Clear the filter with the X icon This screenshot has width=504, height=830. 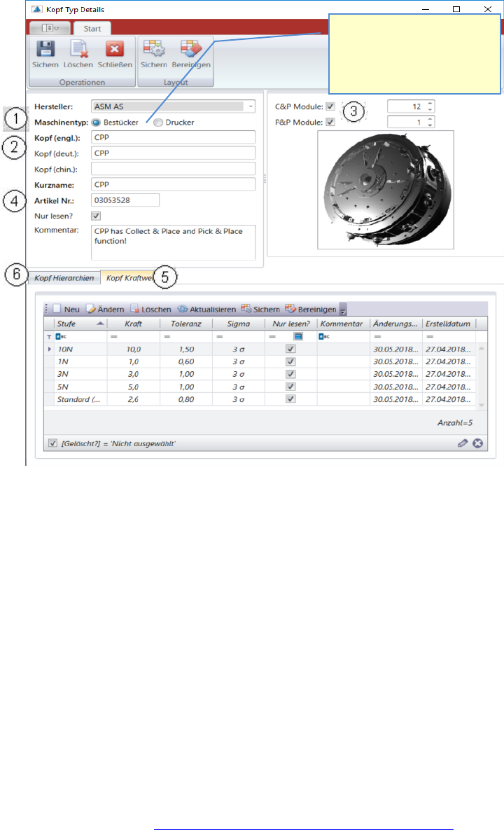point(477,443)
